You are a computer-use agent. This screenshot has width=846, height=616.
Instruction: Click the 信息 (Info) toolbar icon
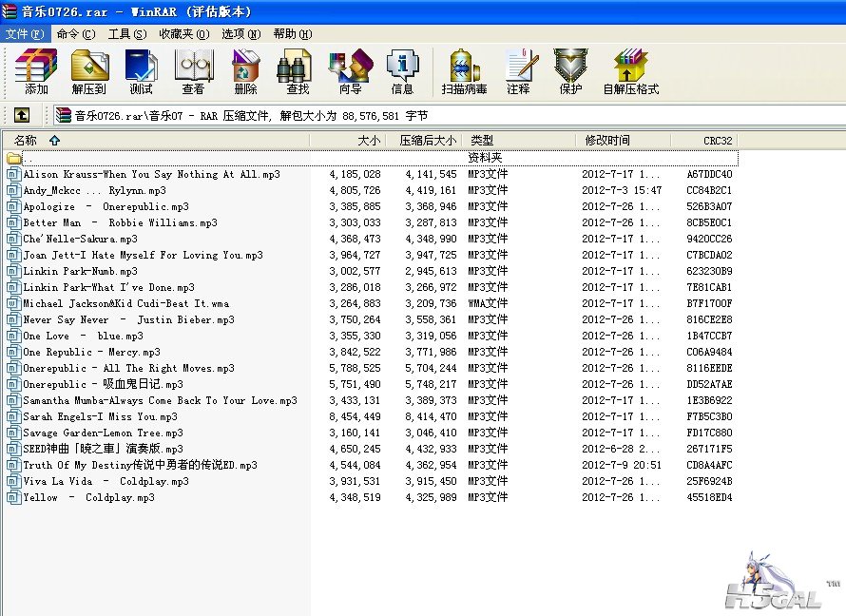pyautogui.click(x=402, y=71)
